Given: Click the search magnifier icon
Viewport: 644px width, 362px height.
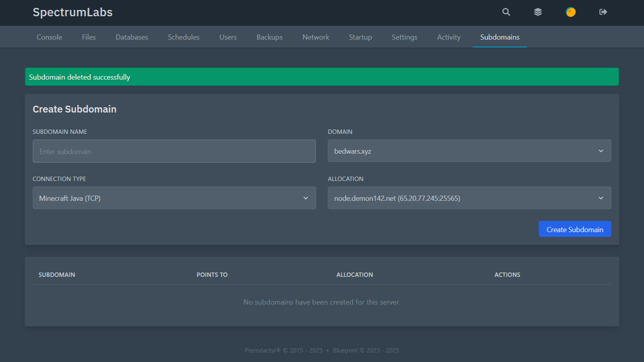Looking at the screenshot, I should pyautogui.click(x=506, y=12).
